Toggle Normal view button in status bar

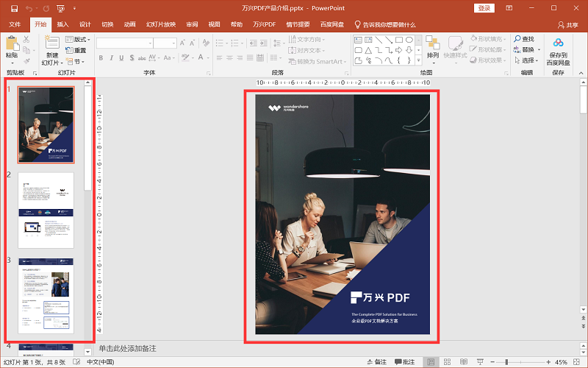(x=431, y=362)
